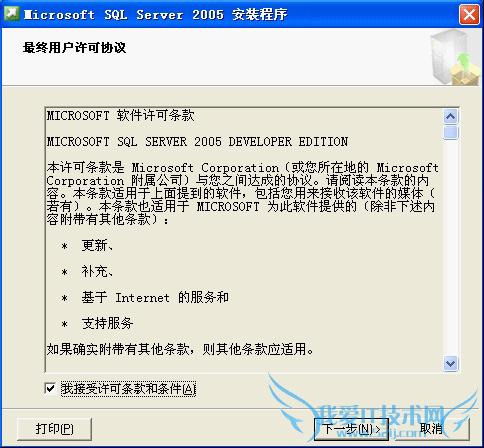The width and height of the screenshot is (484, 448).
Task: Click the 打印(P) button
Action: point(54,429)
